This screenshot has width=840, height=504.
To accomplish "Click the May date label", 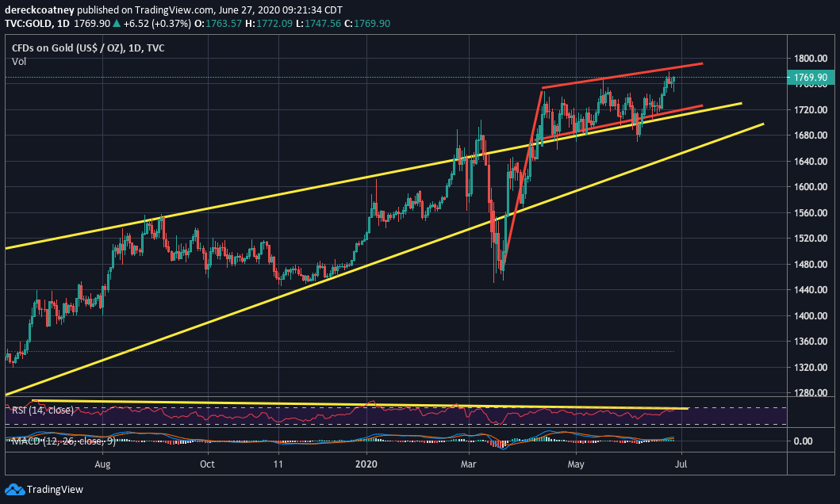I will 576,464.
